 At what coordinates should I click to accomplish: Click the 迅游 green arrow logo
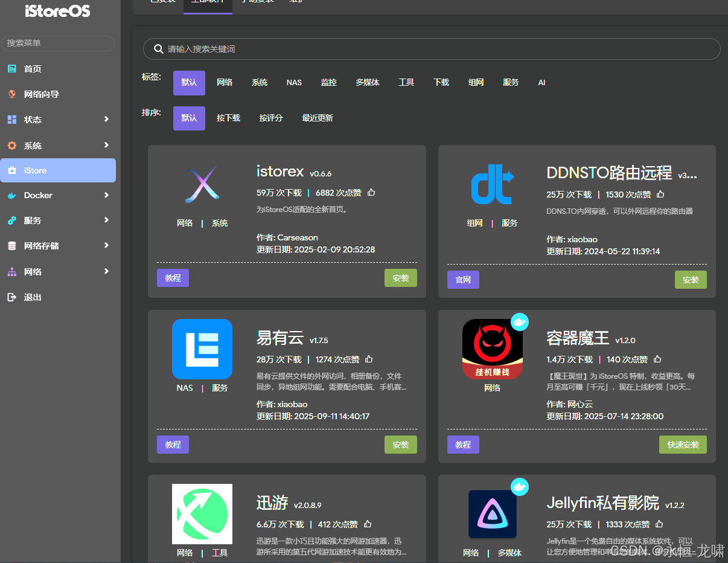point(202,514)
